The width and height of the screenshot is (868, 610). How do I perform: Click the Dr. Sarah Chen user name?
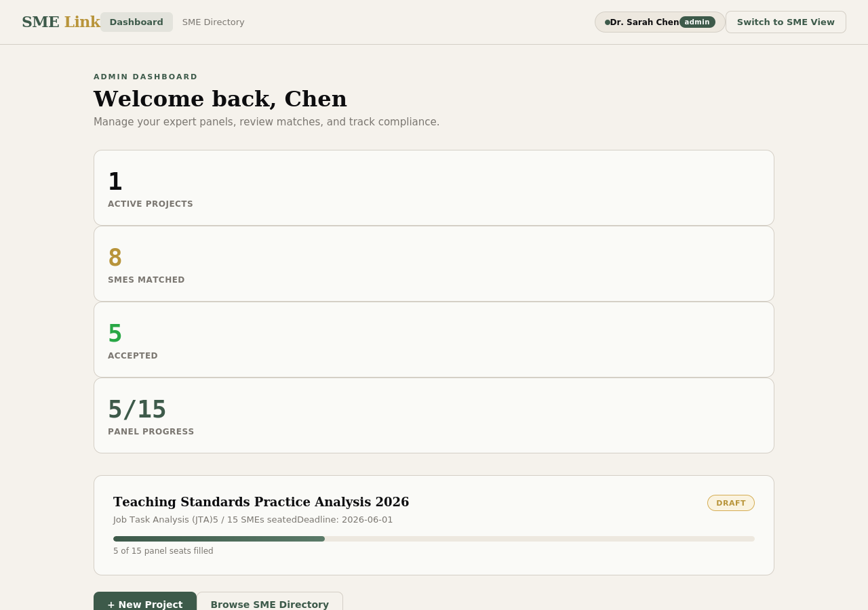pyautogui.click(x=644, y=22)
